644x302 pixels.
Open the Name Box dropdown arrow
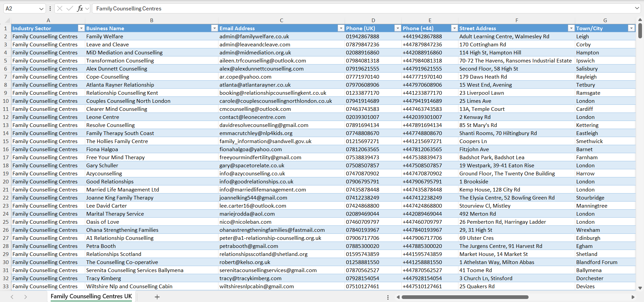tap(41, 9)
